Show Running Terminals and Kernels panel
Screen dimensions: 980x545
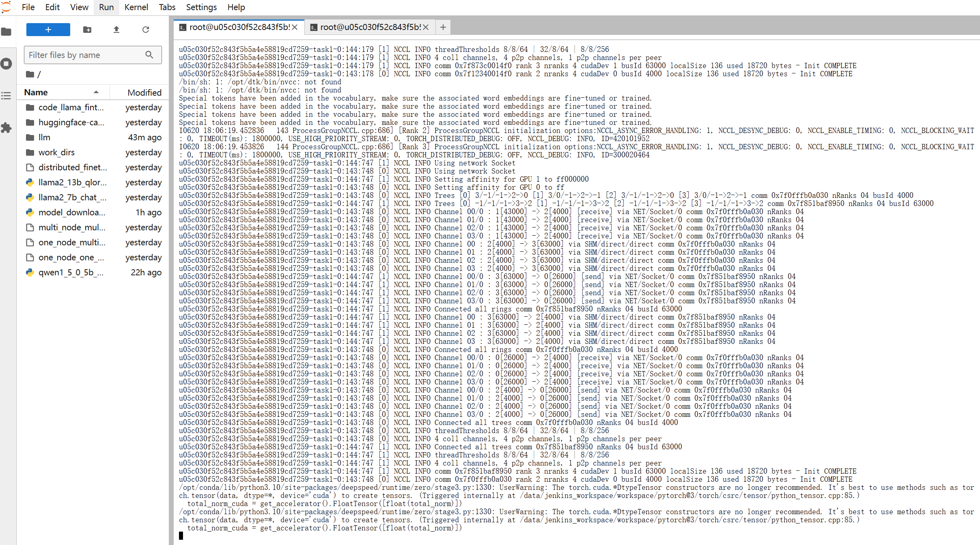click(x=6, y=64)
